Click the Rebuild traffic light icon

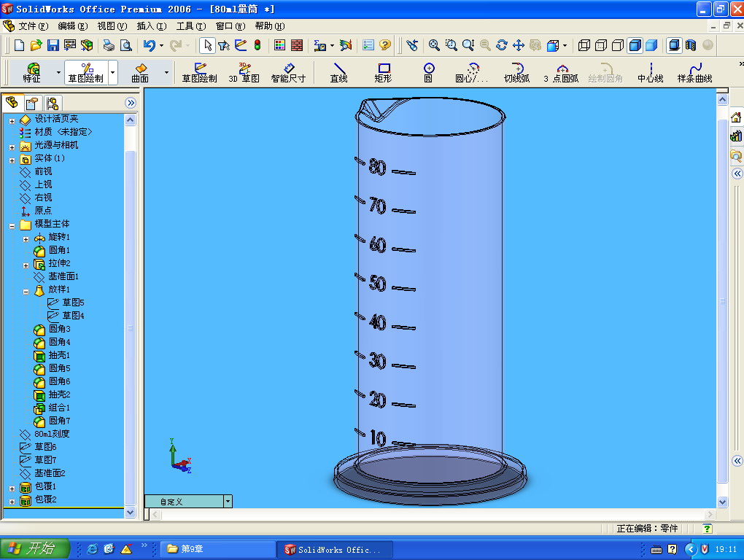[x=257, y=45]
